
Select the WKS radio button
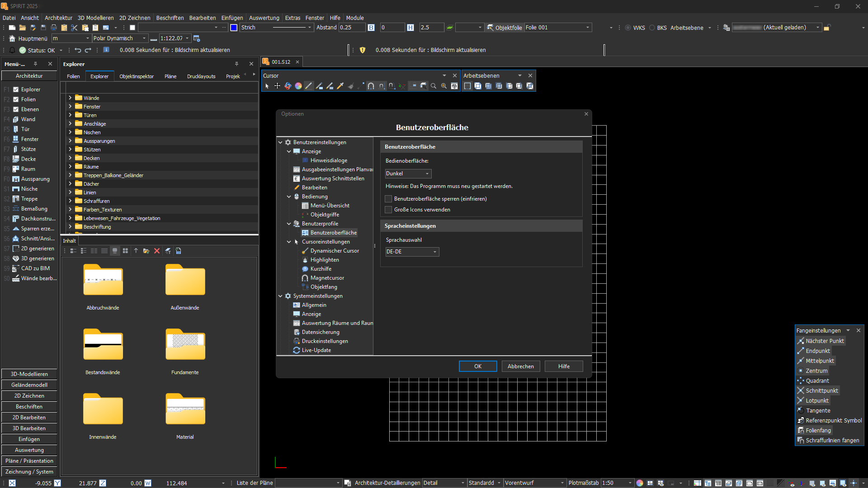[x=628, y=28]
